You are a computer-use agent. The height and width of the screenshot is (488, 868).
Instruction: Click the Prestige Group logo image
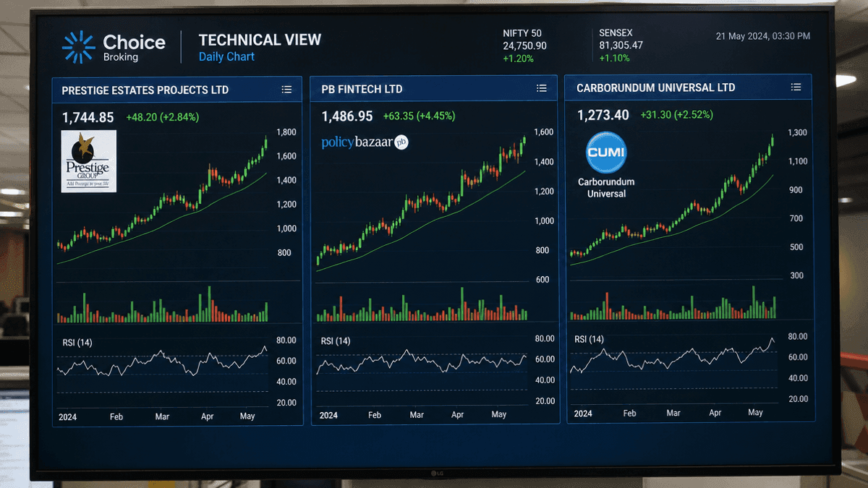[88, 161]
